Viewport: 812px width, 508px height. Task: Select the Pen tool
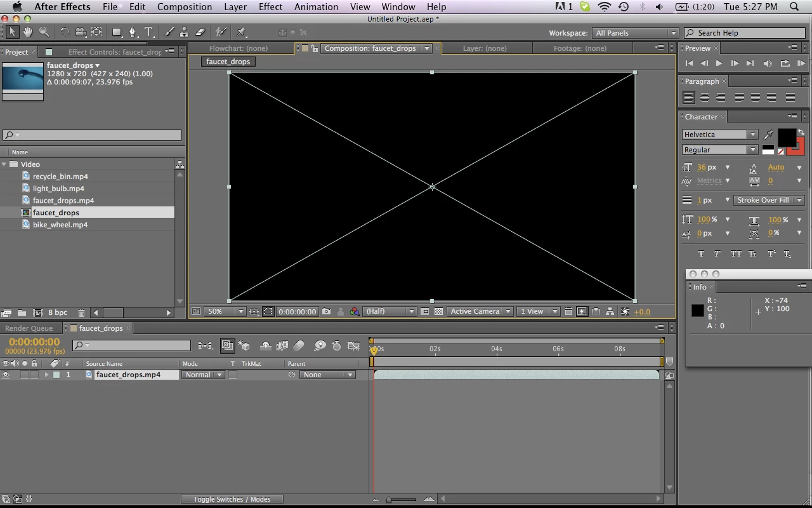coord(133,32)
